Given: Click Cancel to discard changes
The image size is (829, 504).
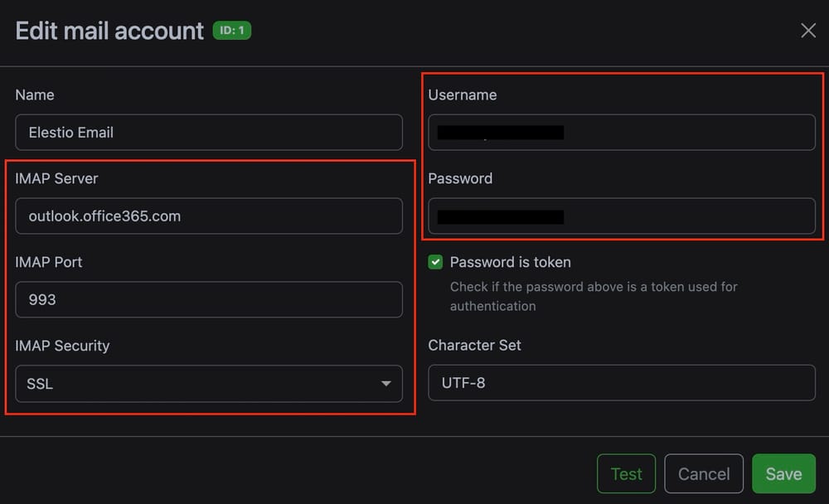Looking at the screenshot, I should (703, 473).
